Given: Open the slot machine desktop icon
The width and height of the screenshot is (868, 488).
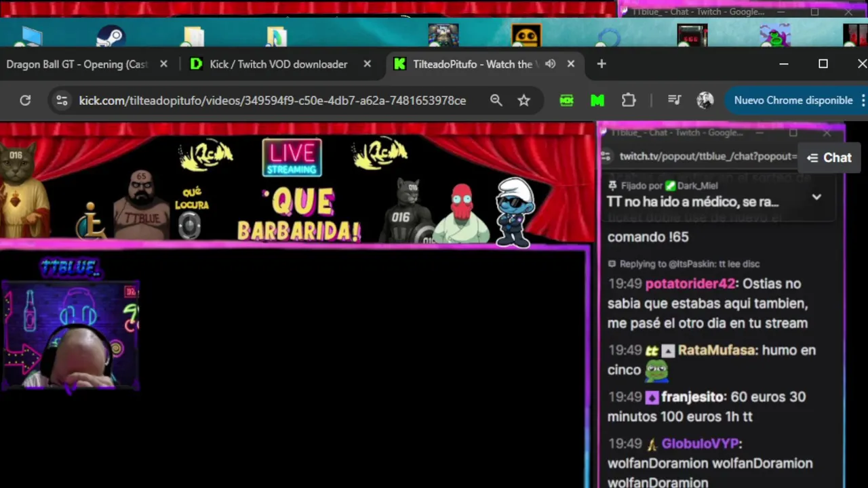Looking at the screenshot, I should coord(692,36).
